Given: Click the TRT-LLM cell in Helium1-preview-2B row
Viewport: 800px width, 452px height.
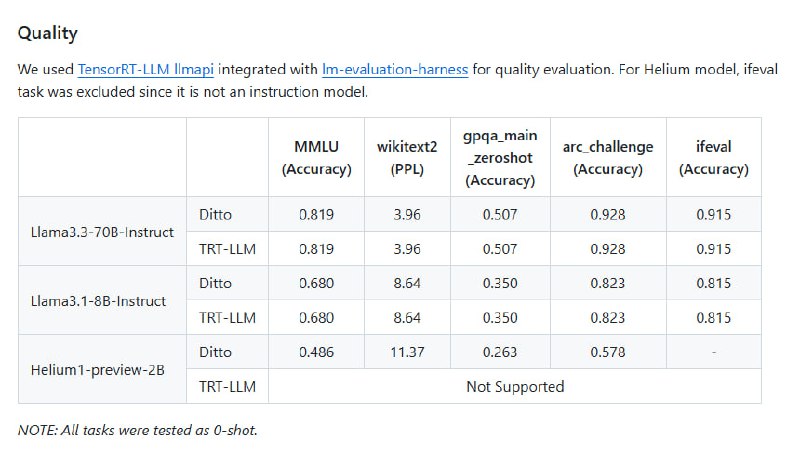Looking at the screenshot, I should tap(227, 386).
